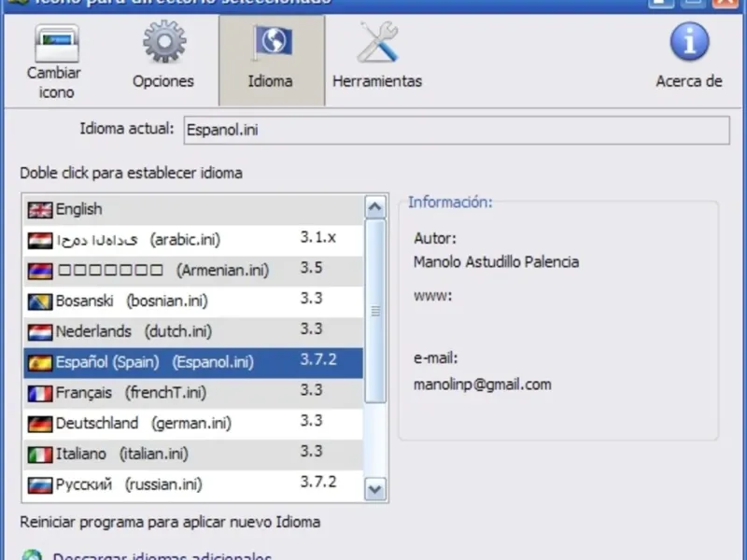Screen dimensions: 747x560
Task: Click the German flag icon
Action: [x=40, y=424]
